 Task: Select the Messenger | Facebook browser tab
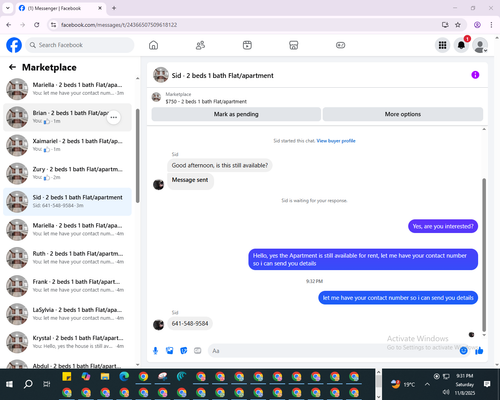(x=60, y=8)
